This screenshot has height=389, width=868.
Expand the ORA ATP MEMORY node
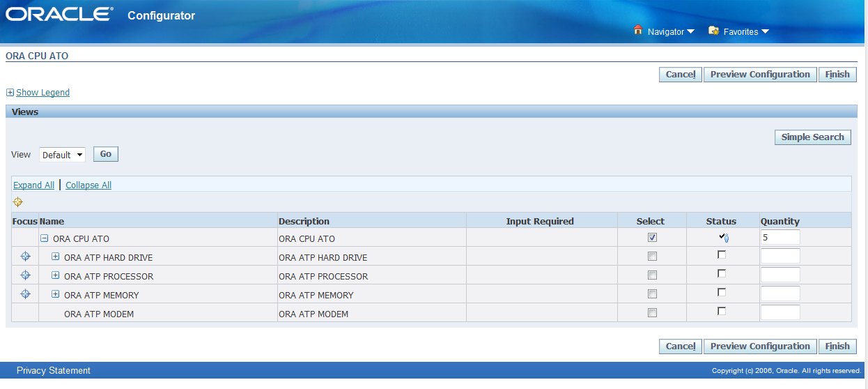pos(56,293)
